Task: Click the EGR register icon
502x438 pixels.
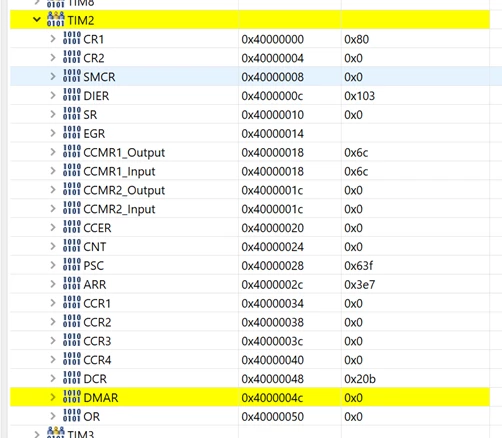Action: 72,132
